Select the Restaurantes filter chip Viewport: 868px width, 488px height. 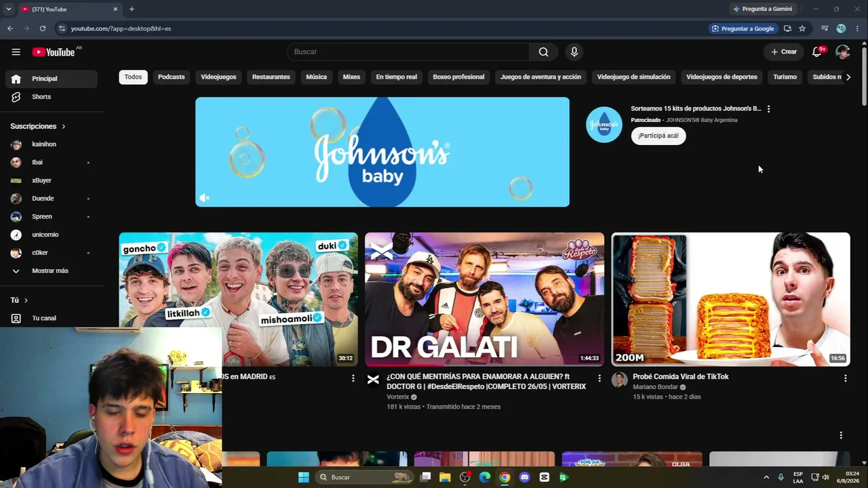click(x=271, y=77)
